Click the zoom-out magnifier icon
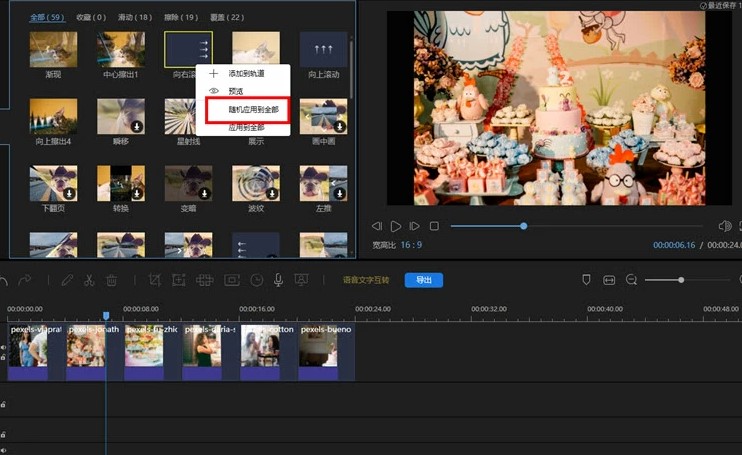Viewport: 742px width, 455px height. [x=631, y=280]
